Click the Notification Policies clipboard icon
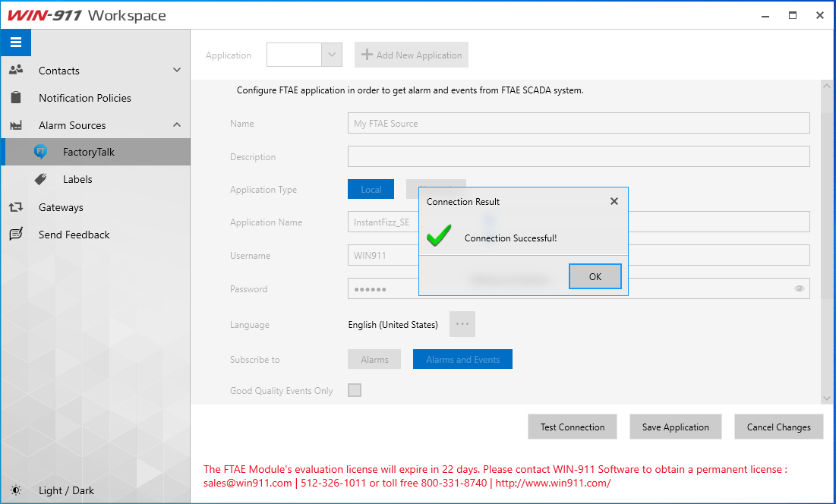The image size is (836, 504). [x=16, y=97]
